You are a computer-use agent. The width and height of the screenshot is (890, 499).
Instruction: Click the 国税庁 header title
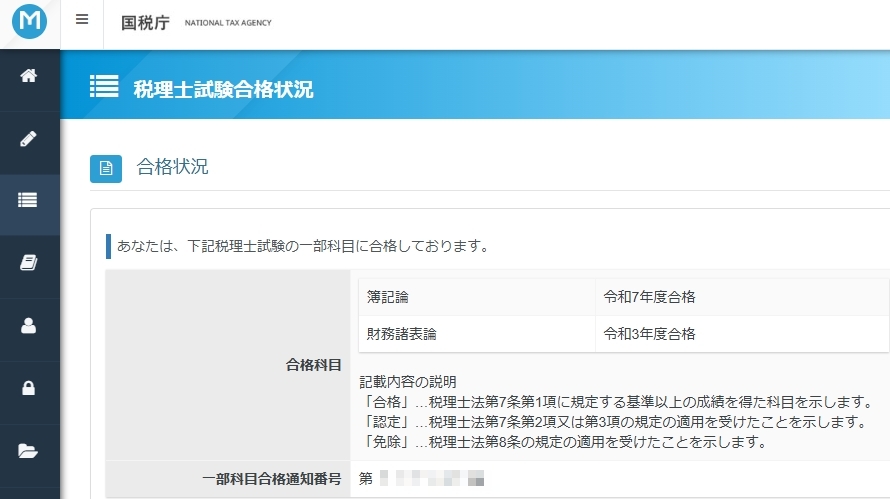[x=145, y=22]
